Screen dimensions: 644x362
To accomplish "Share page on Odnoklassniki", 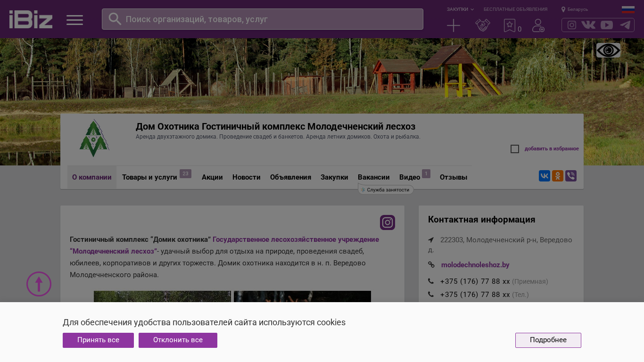I will point(557,176).
